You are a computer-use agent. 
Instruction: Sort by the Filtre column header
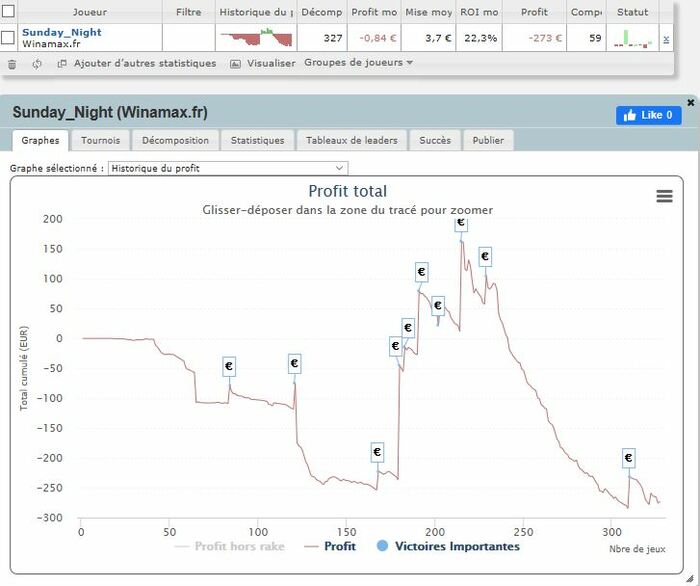pyautogui.click(x=188, y=12)
